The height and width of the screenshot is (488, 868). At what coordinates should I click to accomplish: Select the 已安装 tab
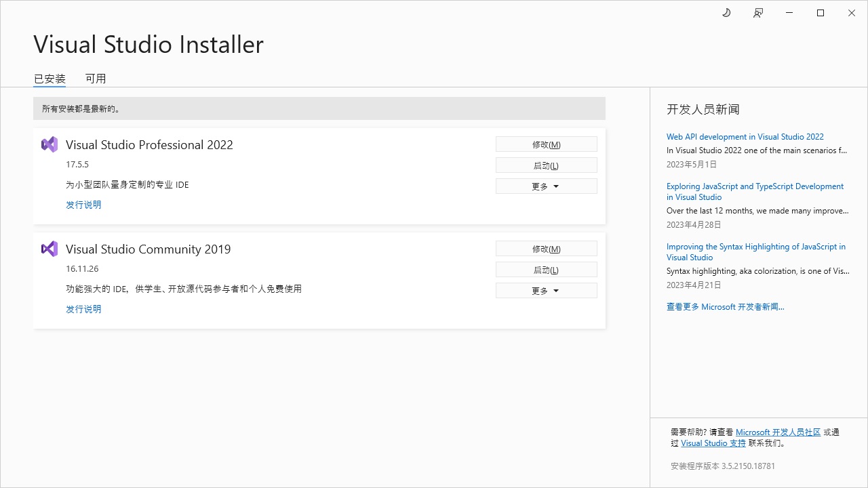pyautogui.click(x=50, y=79)
